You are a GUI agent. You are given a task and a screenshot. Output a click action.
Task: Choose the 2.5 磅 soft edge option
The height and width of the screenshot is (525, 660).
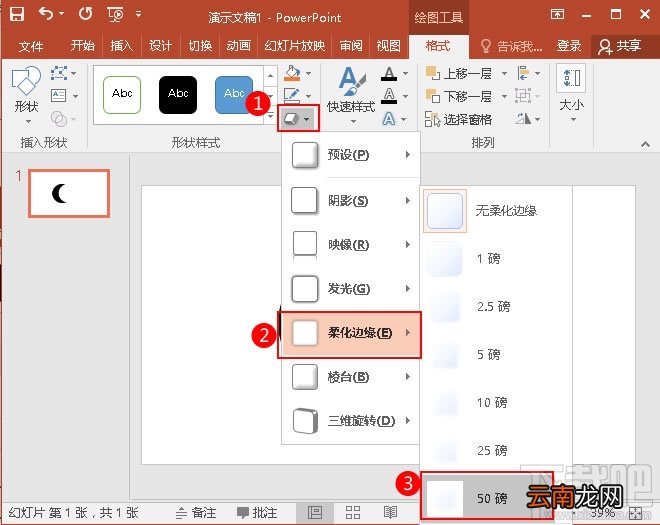pyautogui.click(x=496, y=306)
